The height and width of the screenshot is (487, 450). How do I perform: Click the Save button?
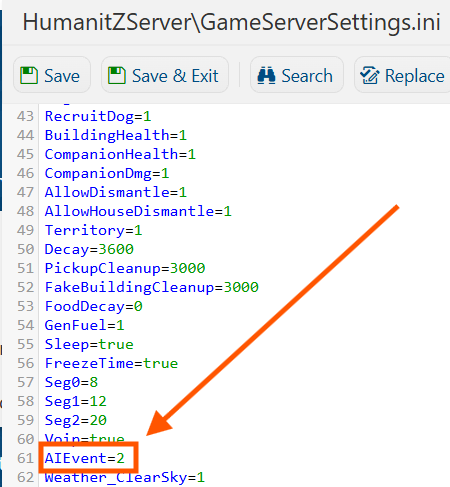click(52, 75)
